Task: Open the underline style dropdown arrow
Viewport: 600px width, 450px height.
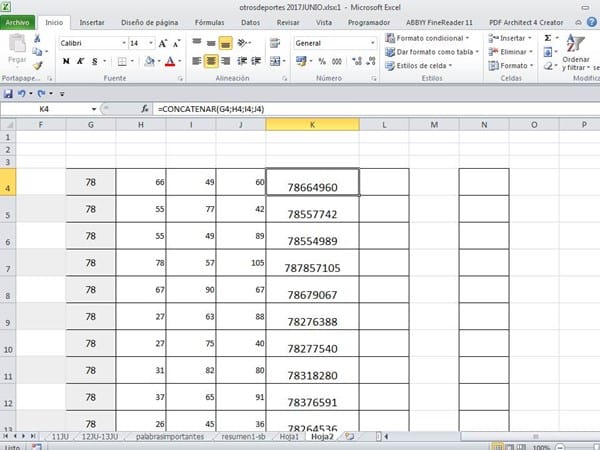Action: click(104, 61)
